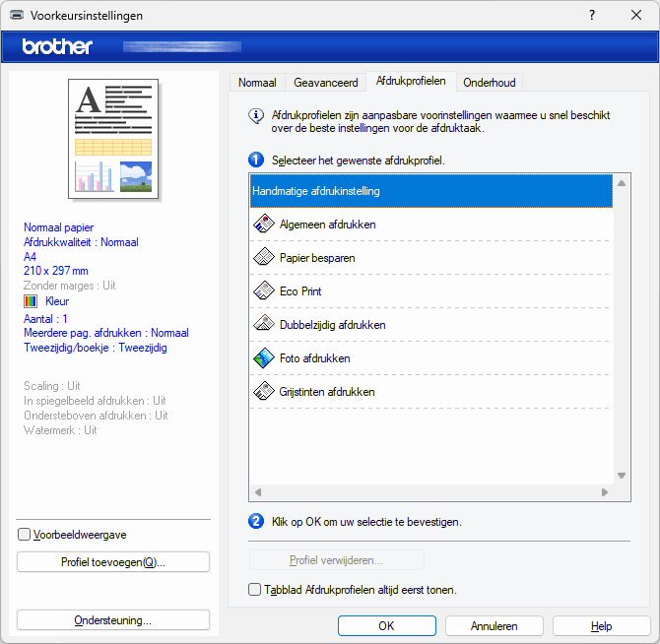Click the page layout preview thumbnail
The width and height of the screenshot is (660, 644).
coord(113,139)
